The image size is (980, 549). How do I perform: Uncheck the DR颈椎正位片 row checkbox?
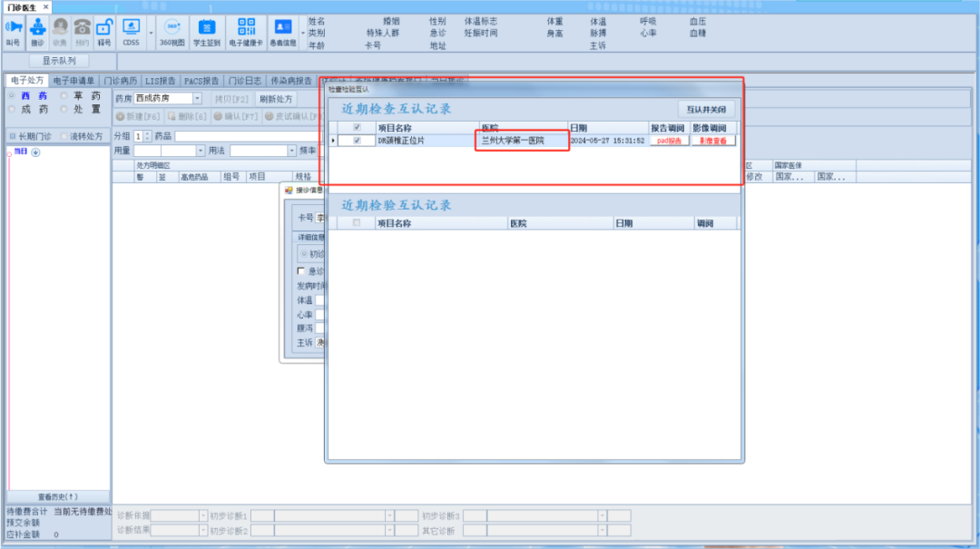point(357,141)
